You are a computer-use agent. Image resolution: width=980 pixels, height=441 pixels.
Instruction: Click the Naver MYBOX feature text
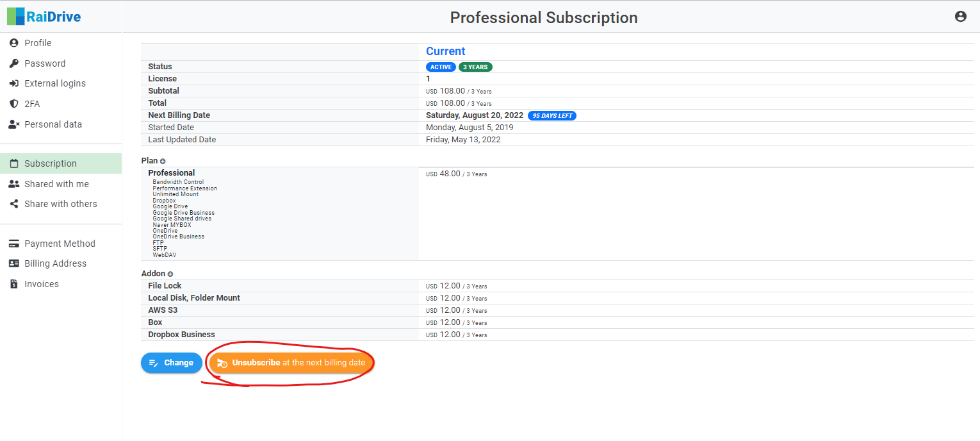point(172,225)
